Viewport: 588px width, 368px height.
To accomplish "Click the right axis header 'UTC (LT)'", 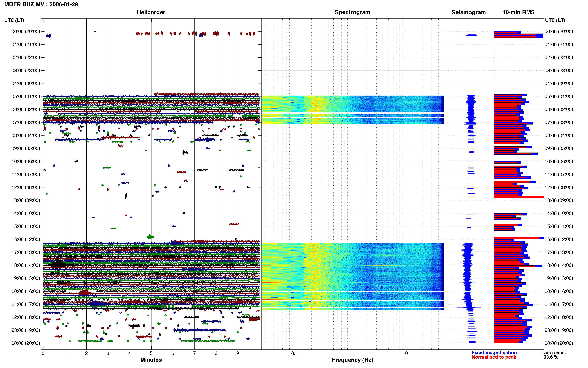I will click(555, 20).
